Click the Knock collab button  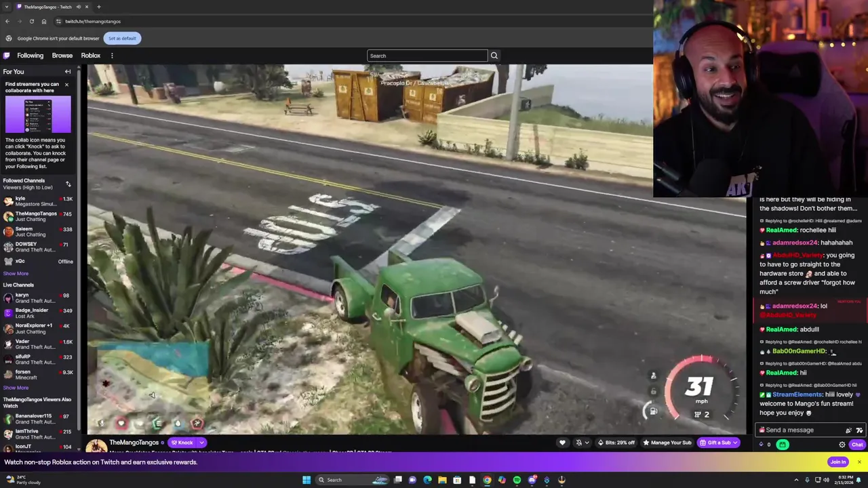[x=182, y=443]
